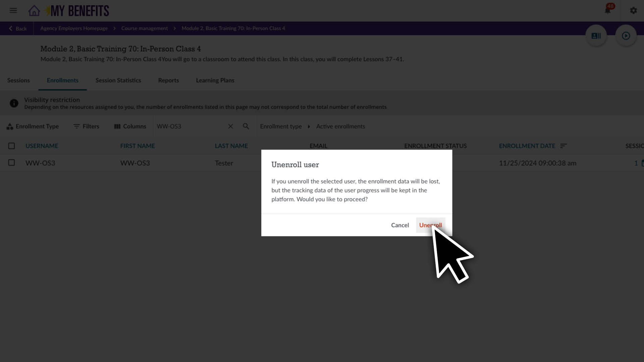Screen dimensions: 644x362
Task: Sort by Enrollment Date using the sort icon
Action: (x=563, y=146)
